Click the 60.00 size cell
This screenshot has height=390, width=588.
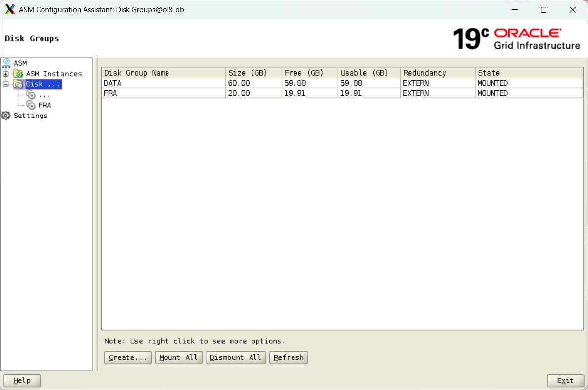(254, 83)
